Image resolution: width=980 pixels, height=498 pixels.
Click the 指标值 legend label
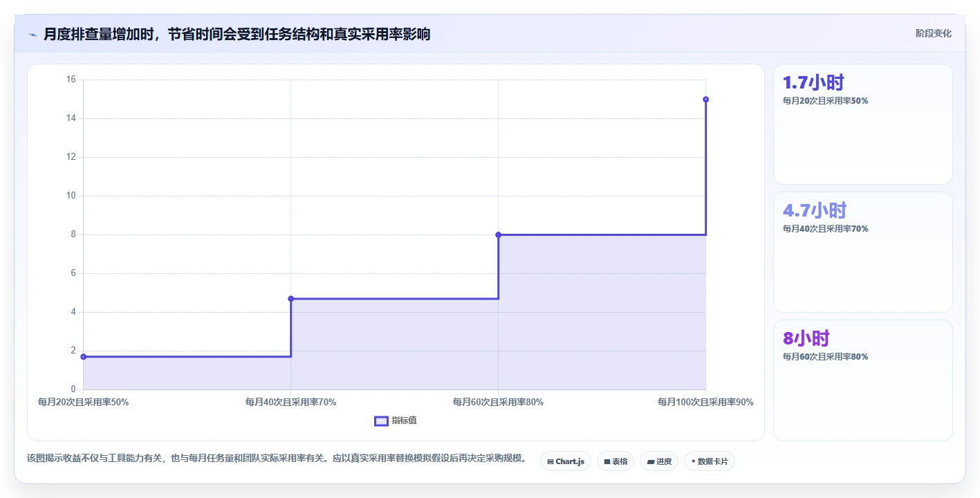(404, 421)
